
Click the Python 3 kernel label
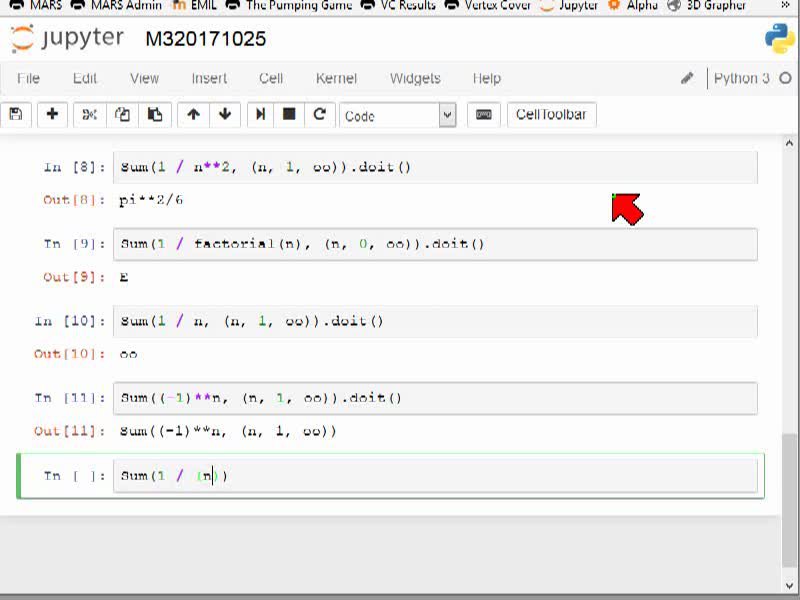tap(741, 78)
